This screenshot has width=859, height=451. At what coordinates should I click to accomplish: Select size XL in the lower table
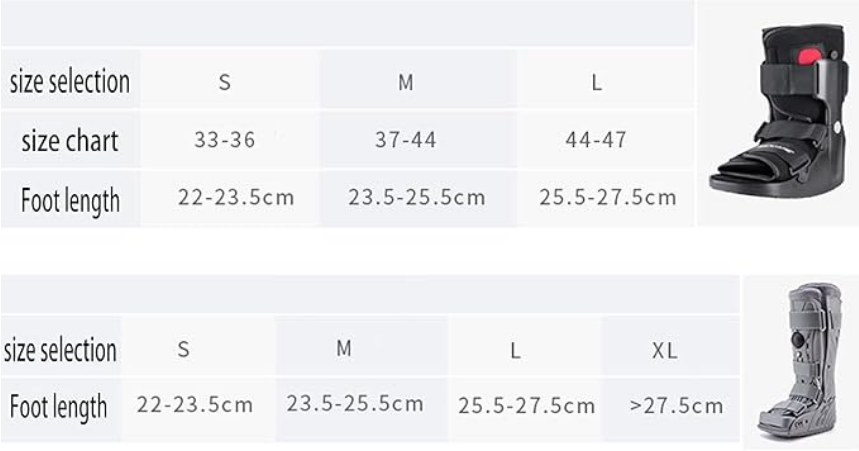(665, 351)
